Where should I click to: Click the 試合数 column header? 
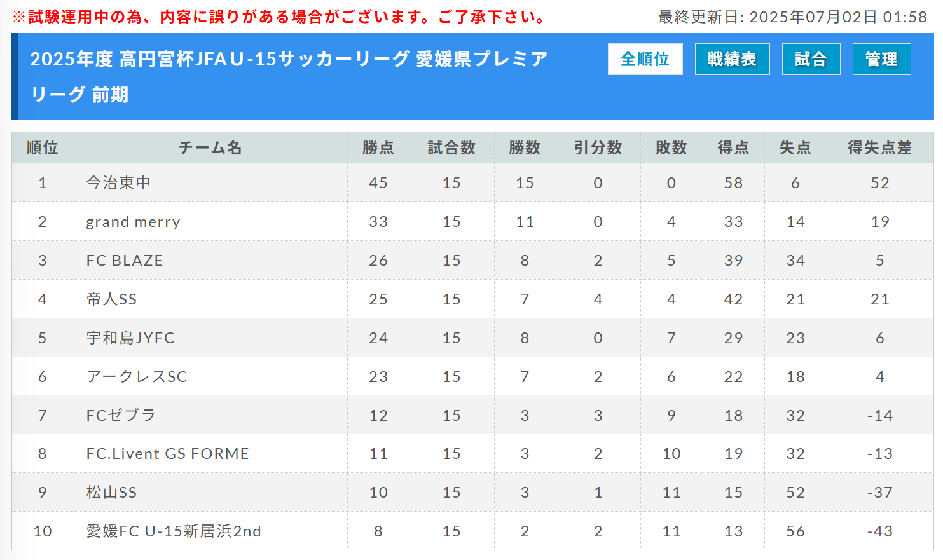[451, 148]
